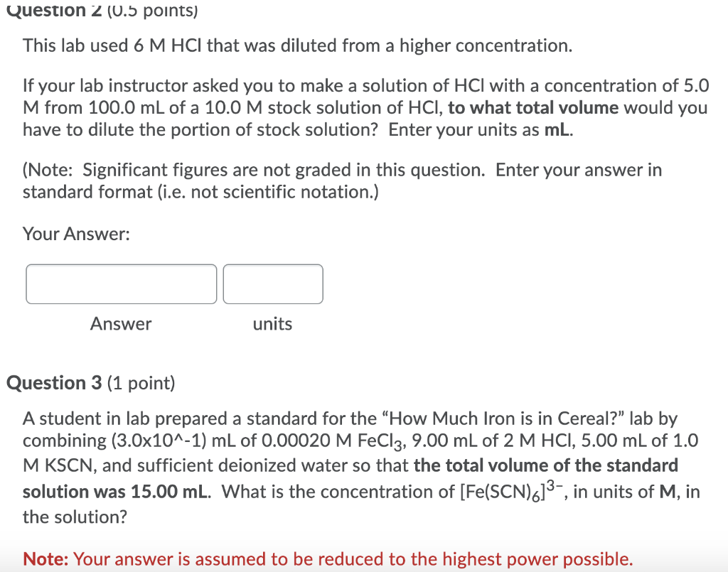This screenshot has height=572, width=728.
Task: Click the Answer field caption text
Action: 121,324
